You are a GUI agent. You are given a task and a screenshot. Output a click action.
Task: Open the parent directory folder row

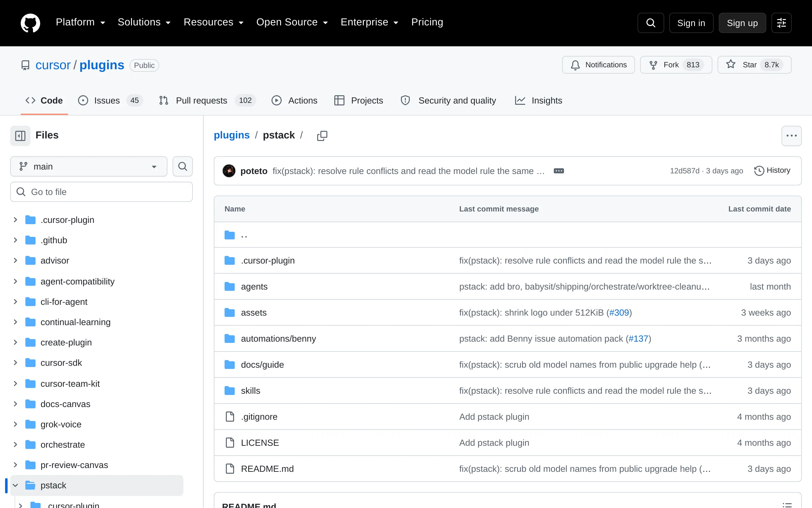[508, 235]
